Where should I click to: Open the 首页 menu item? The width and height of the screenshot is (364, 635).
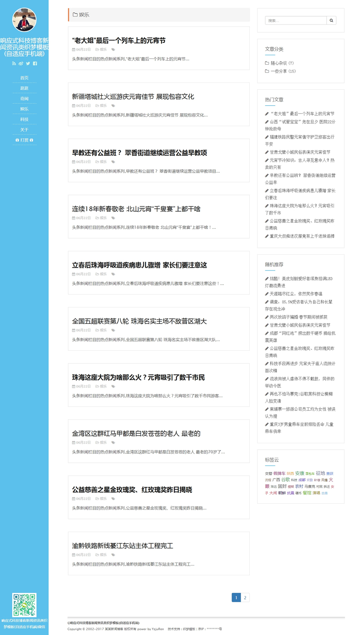tap(24, 78)
